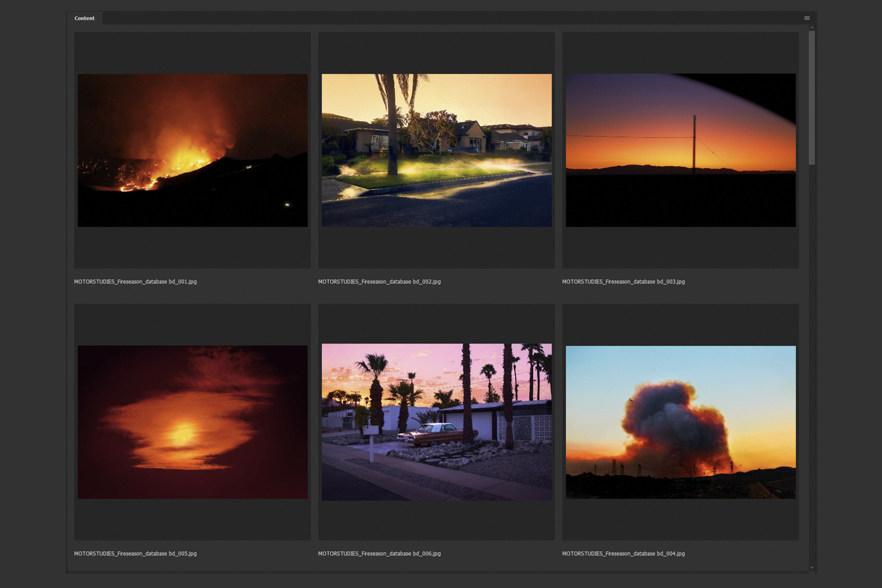Select the pink sky driveway car thumbnail

[x=437, y=422]
